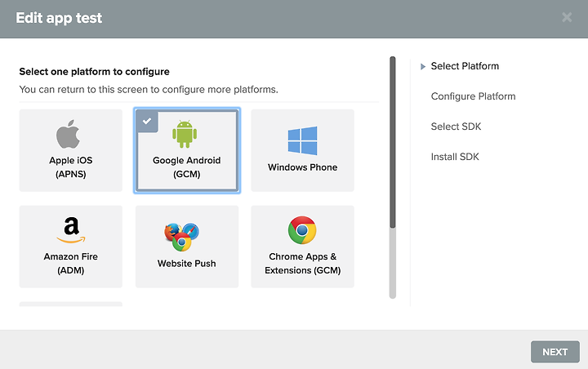Open the Install SDK step
This screenshot has height=369, width=588.
pyautogui.click(x=455, y=157)
